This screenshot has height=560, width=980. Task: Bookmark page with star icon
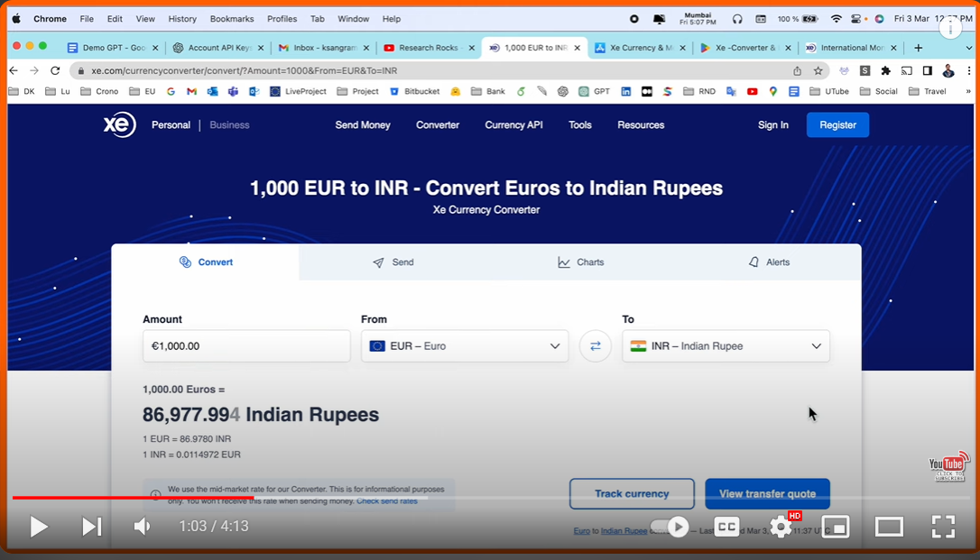pos(818,70)
